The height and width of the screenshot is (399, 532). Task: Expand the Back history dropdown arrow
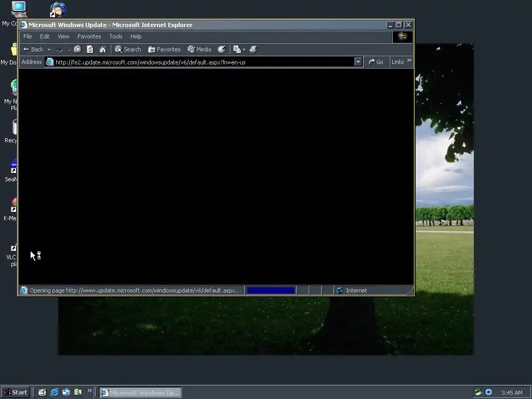49,49
